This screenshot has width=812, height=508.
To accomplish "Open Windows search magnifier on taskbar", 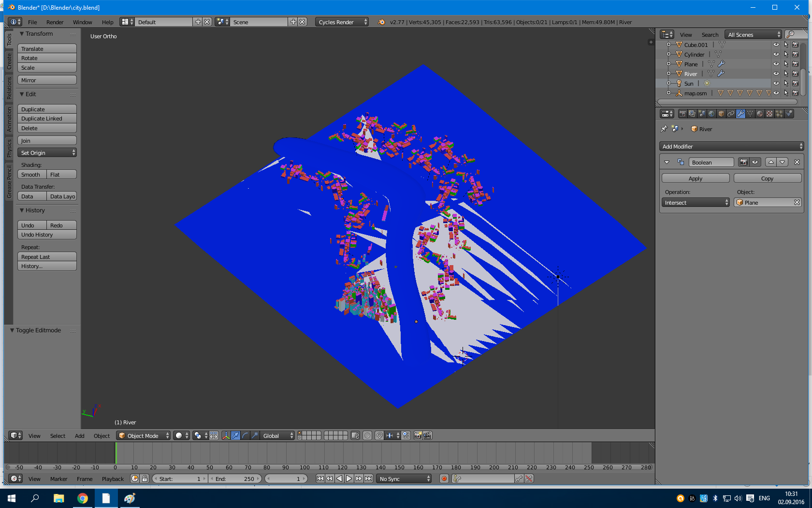I will coord(35,498).
